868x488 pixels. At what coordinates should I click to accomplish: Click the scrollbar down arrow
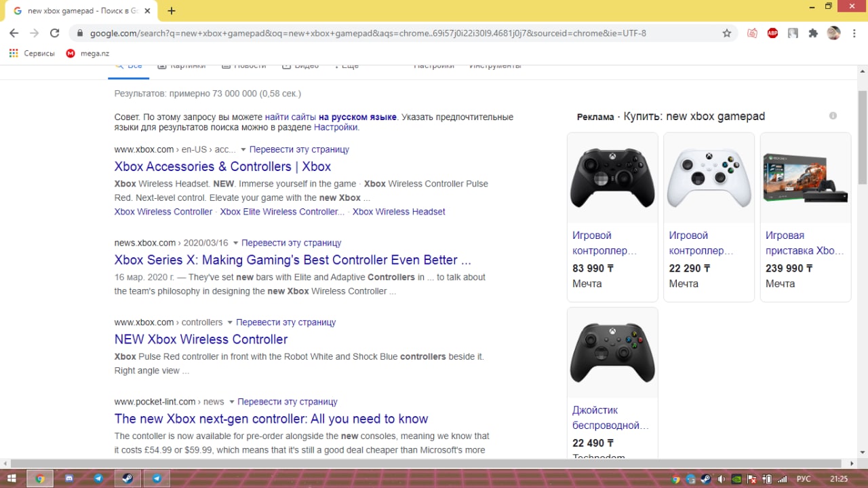point(863,453)
